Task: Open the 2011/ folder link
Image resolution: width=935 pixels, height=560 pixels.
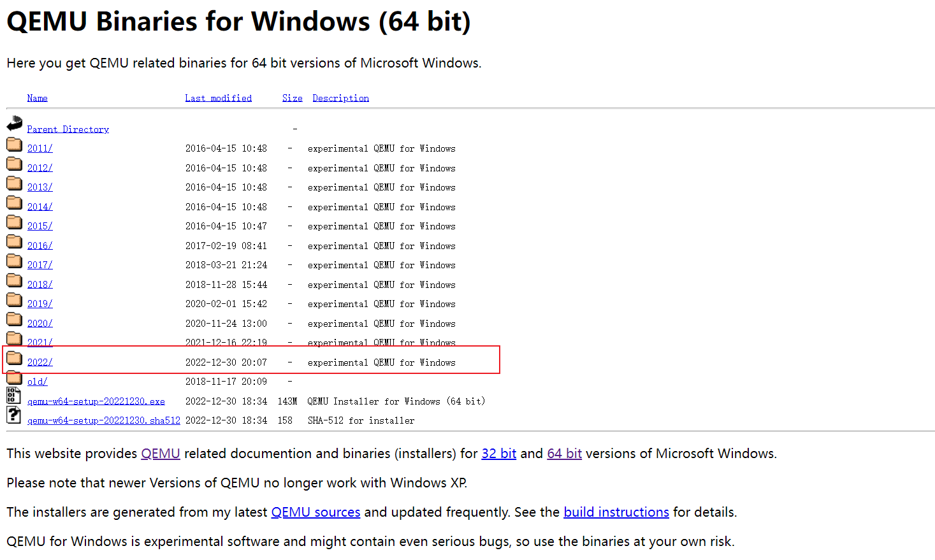Action: [40, 148]
